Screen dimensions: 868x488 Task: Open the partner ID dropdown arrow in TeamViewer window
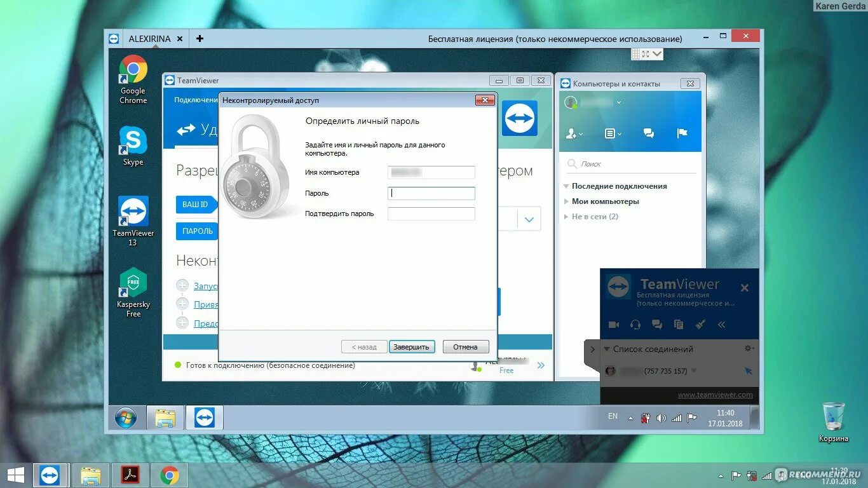click(x=529, y=220)
